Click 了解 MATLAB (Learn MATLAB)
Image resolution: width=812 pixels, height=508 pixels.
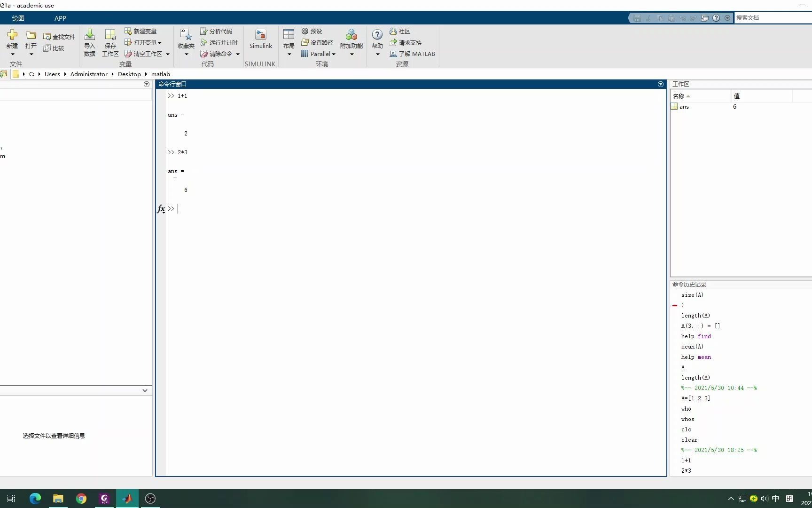tap(412, 54)
